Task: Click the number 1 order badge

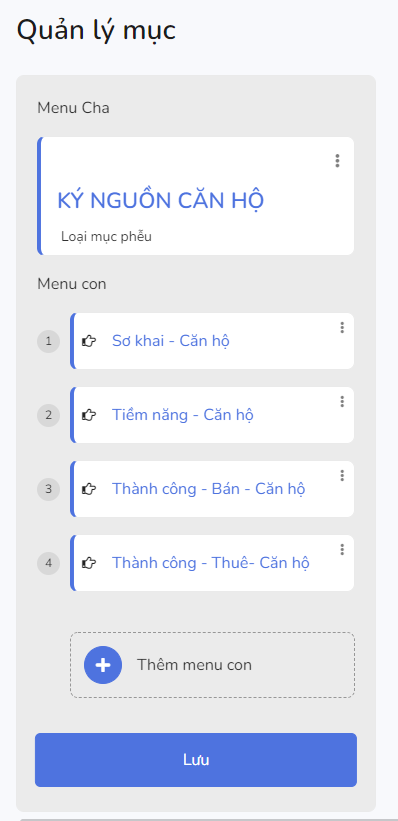Action: pyautogui.click(x=49, y=341)
